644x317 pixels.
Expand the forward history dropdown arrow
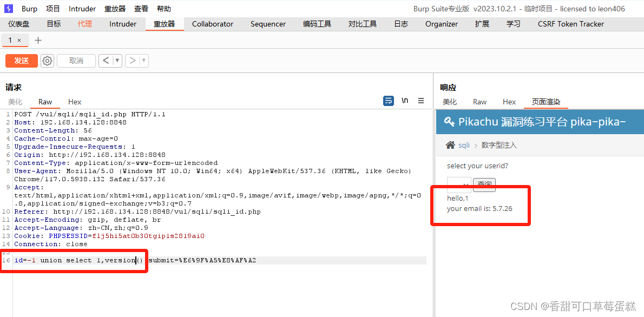click(x=144, y=61)
